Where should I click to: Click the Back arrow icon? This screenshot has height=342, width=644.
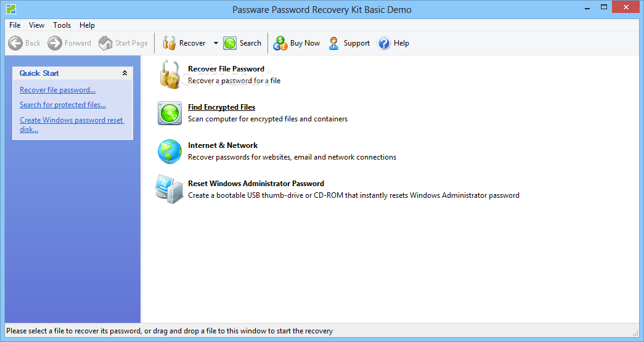coord(15,43)
